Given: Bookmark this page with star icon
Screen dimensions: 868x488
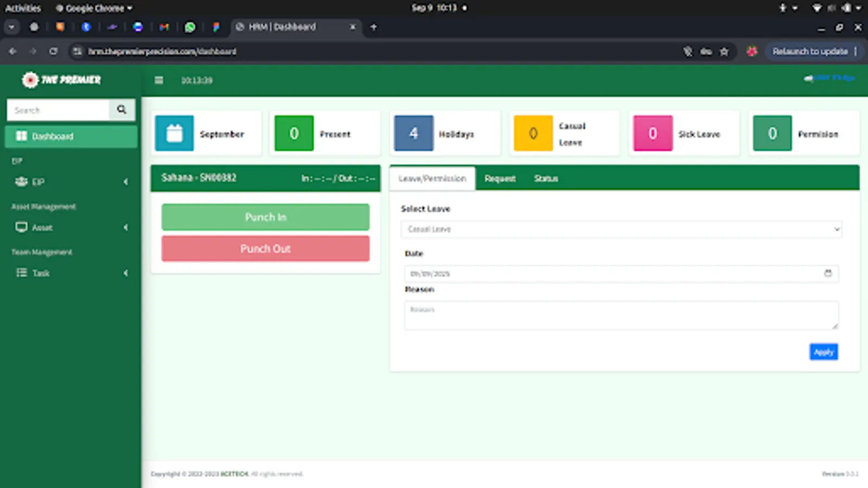Looking at the screenshot, I should (x=724, y=52).
